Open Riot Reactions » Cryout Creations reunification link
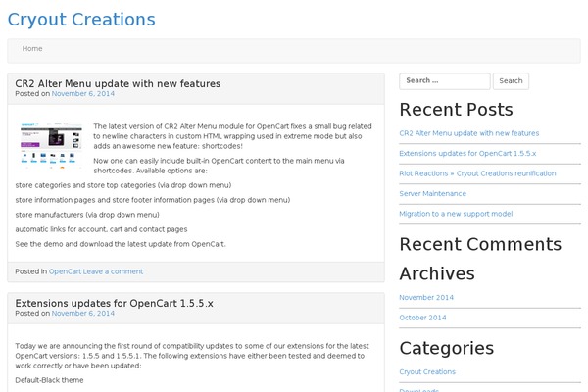This screenshot has height=392, width=588. [477, 173]
